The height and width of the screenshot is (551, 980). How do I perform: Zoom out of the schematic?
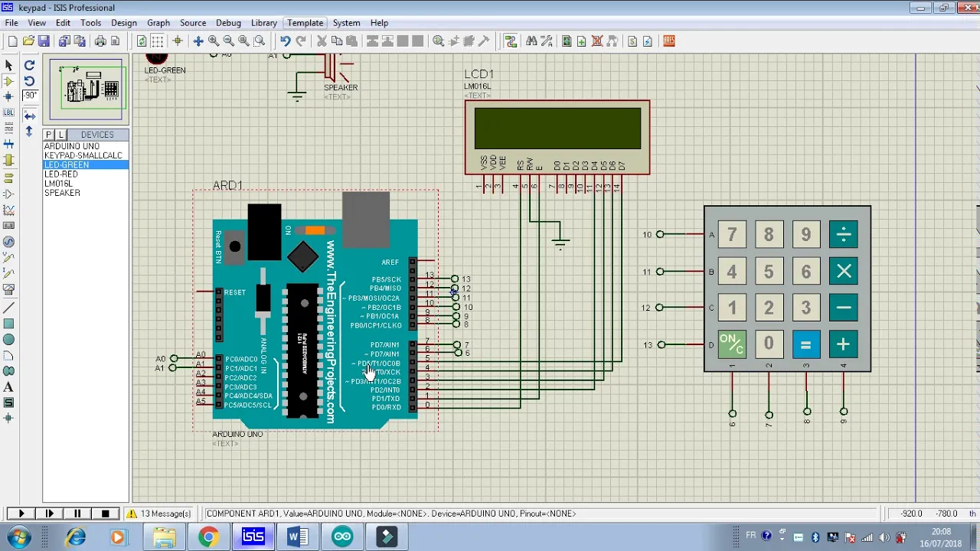228,41
